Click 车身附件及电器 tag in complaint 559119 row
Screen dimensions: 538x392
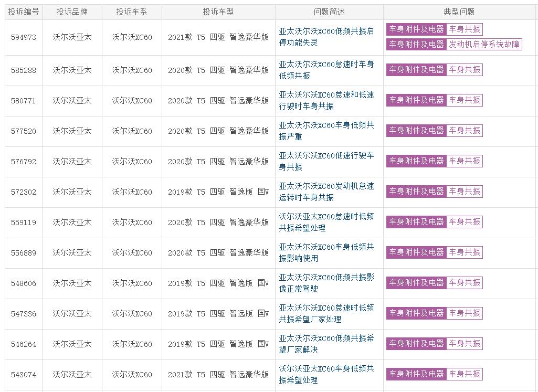coord(416,222)
